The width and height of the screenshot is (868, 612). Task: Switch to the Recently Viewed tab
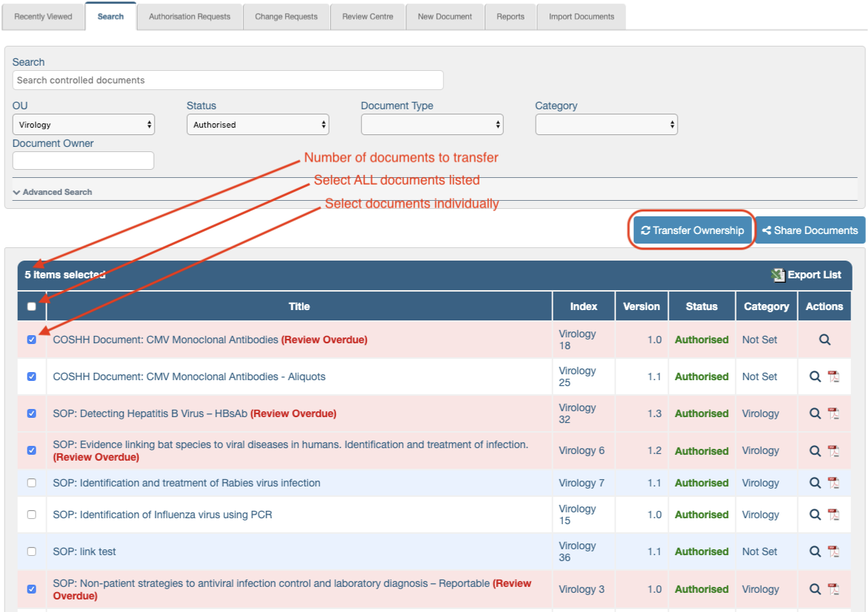[43, 16]
